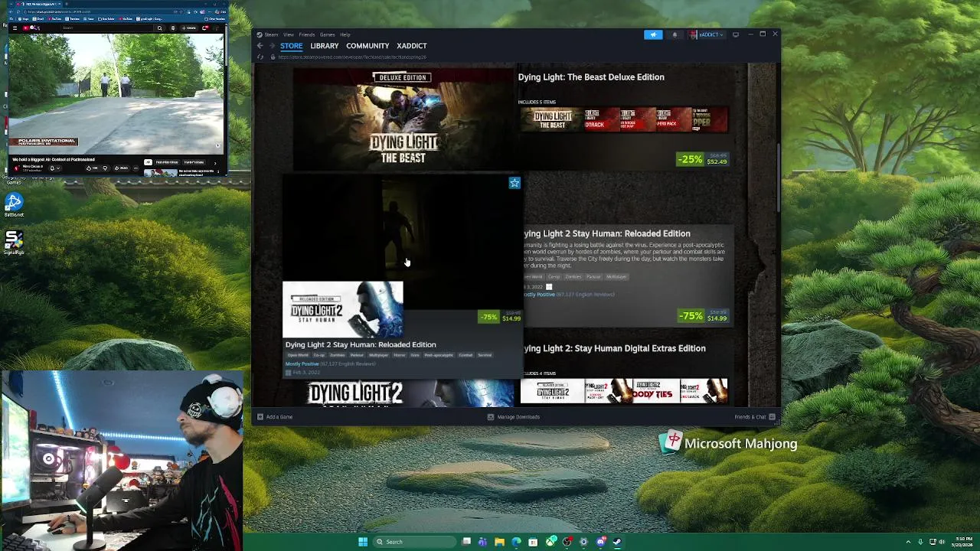The height and width of the screenshot is (551, 980).
Task: Click the Steam store URL address
Action: [x=352, y=57]
